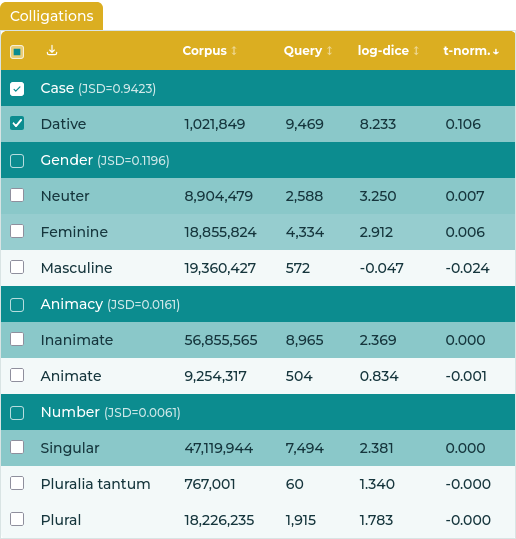
Task: Click the Case (JSD=0.9423) group label
Action: tap(98, 88)
